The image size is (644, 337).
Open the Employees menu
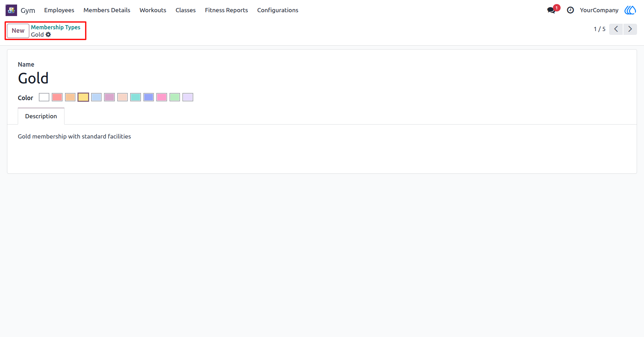[x=59, y=10]
